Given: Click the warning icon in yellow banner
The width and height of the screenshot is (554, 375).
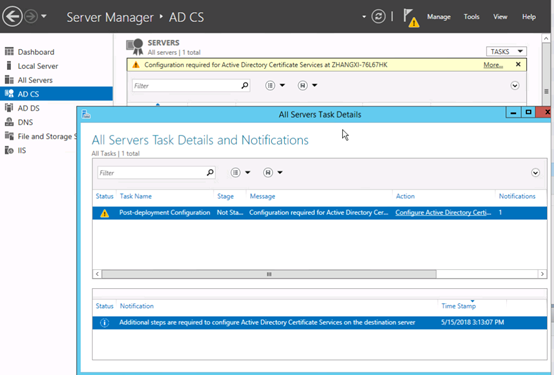Looking at the screenshot, I should [x=136, y=65].
